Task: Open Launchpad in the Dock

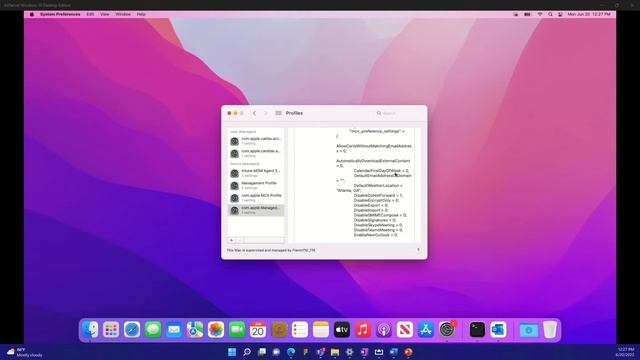Action: tap(111, 329)
